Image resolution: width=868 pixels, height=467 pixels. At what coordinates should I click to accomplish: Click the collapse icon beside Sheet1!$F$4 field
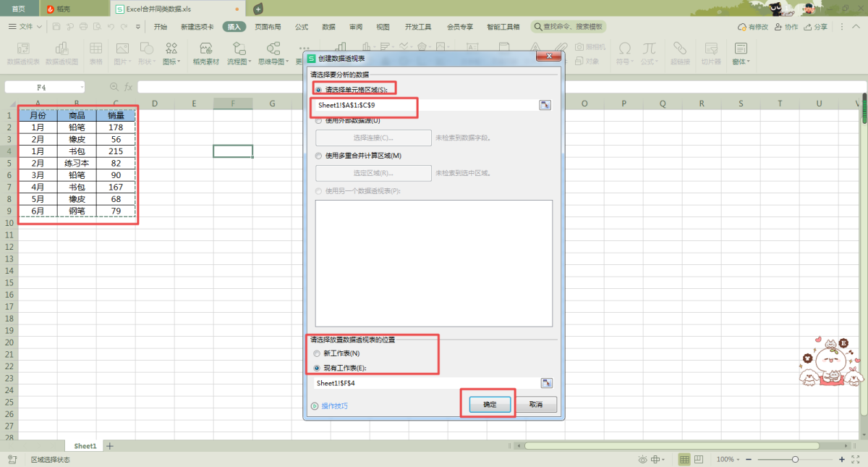point(546,383)
